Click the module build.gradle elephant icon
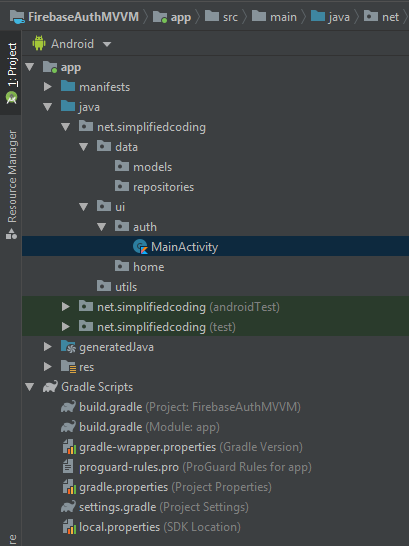Viewport: 409px width, 546px height. coord(68,427)
